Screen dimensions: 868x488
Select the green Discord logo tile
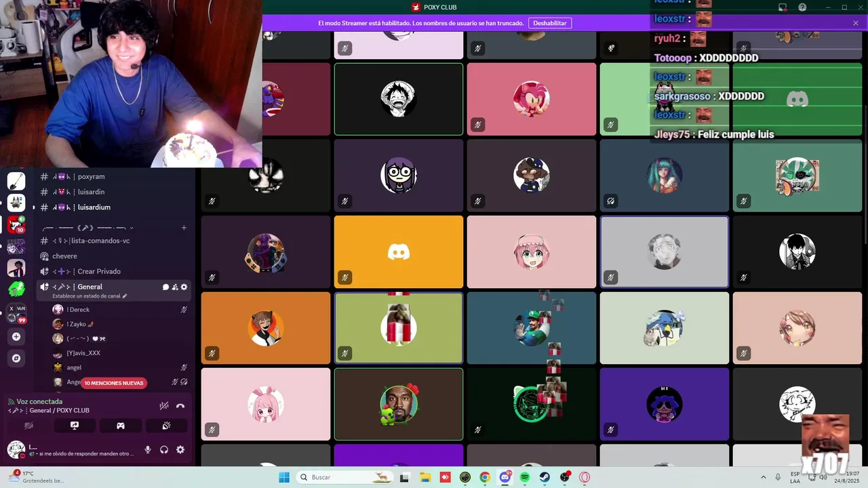coord(797,99)
